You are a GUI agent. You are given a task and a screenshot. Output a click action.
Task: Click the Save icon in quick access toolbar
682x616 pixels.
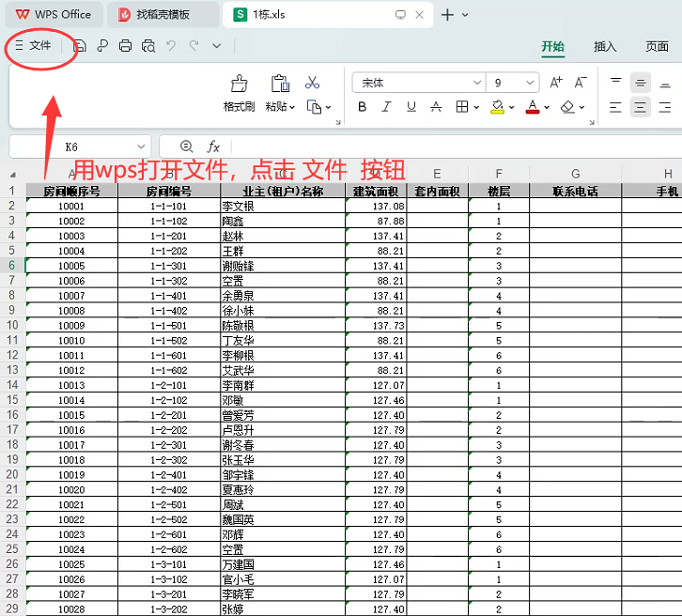coord(81,45)
